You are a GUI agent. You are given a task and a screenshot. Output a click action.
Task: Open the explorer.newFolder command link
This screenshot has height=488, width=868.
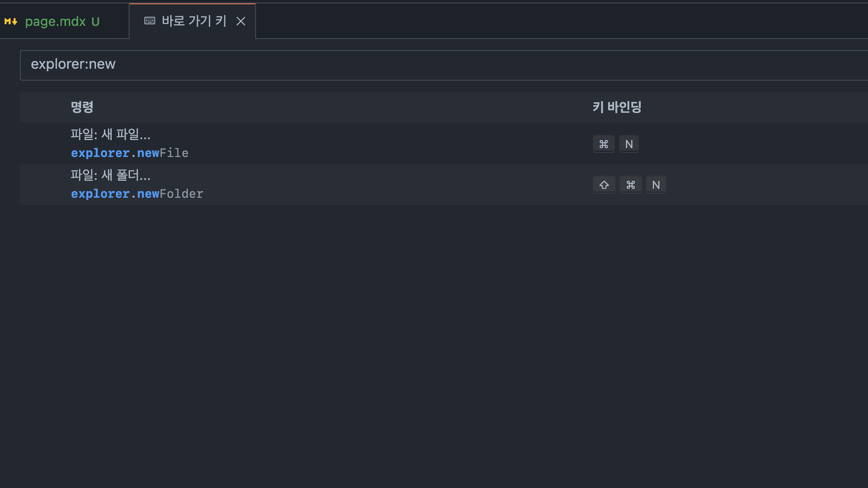(137, 194)
